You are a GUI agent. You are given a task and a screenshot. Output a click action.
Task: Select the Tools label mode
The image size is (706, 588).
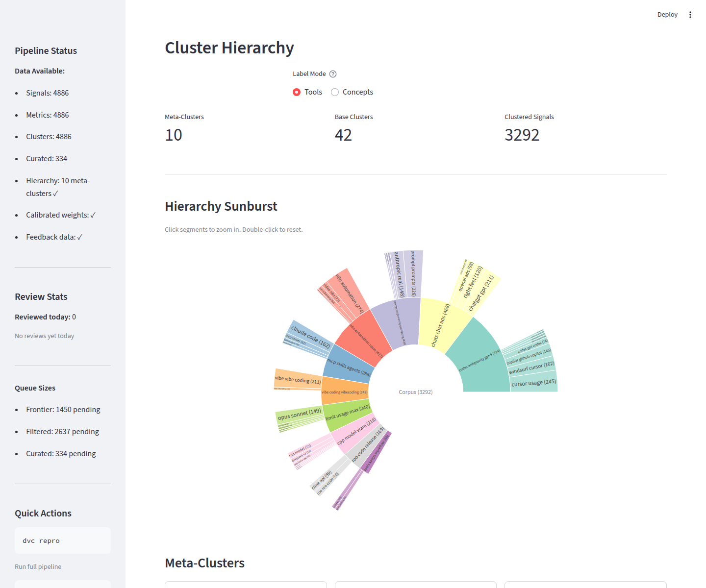[297, 92]
